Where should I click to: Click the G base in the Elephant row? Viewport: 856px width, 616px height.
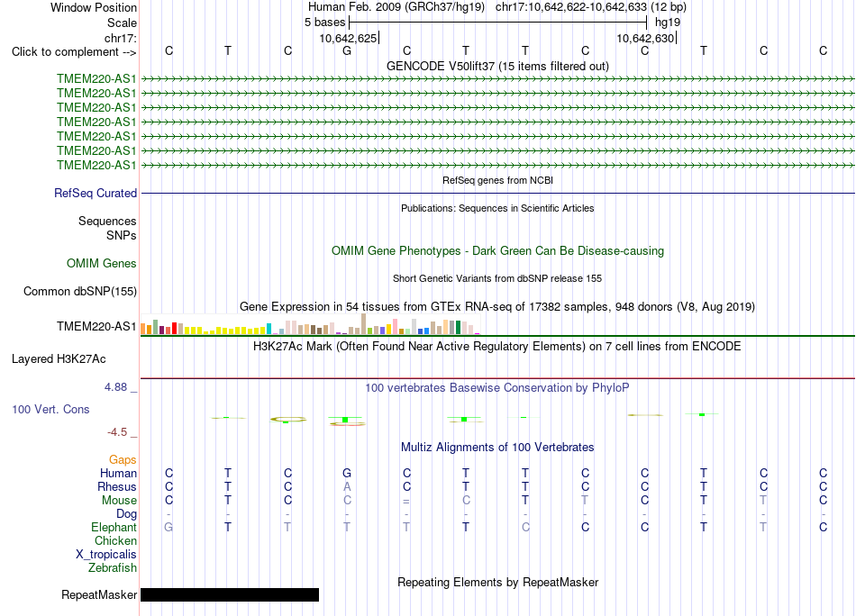point(168,527)
